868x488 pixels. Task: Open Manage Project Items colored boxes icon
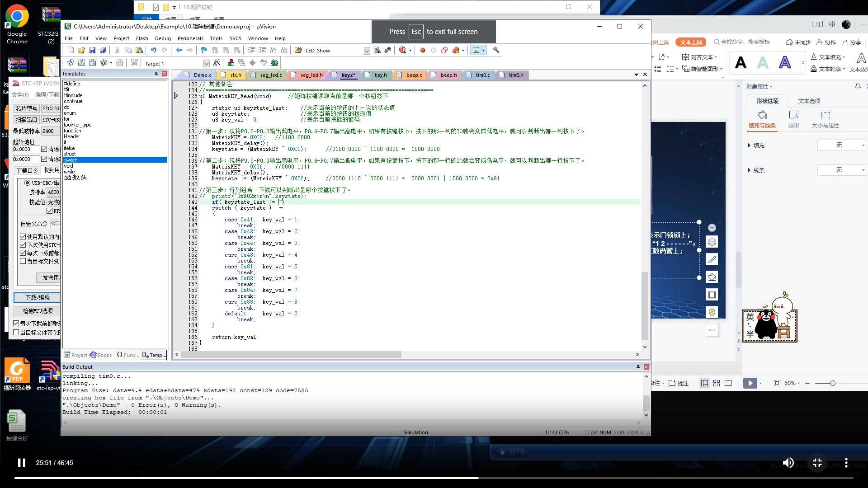point(231,63)
